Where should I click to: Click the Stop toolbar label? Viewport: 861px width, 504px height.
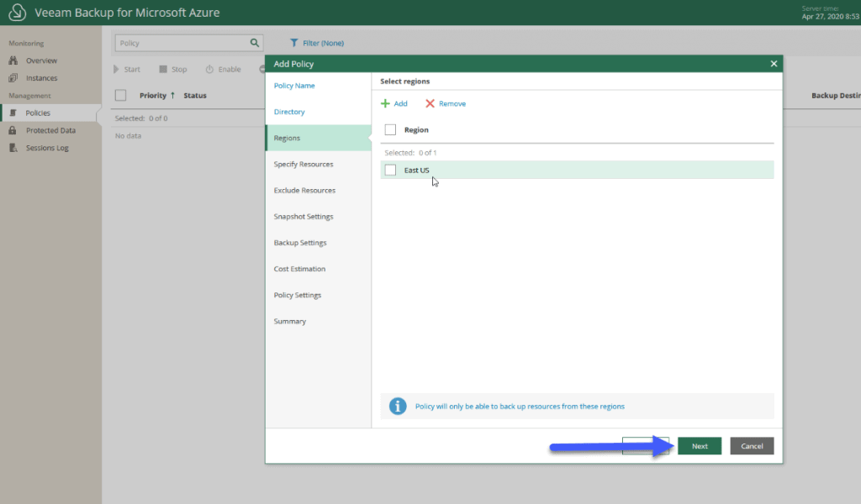[x=179, y=69]
